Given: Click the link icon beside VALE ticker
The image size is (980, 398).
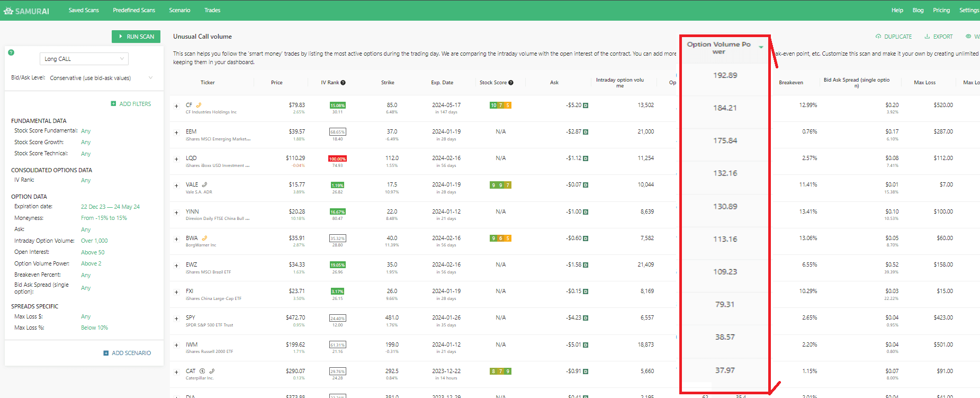Looking at the screenshot, I should tap(204, 185).
